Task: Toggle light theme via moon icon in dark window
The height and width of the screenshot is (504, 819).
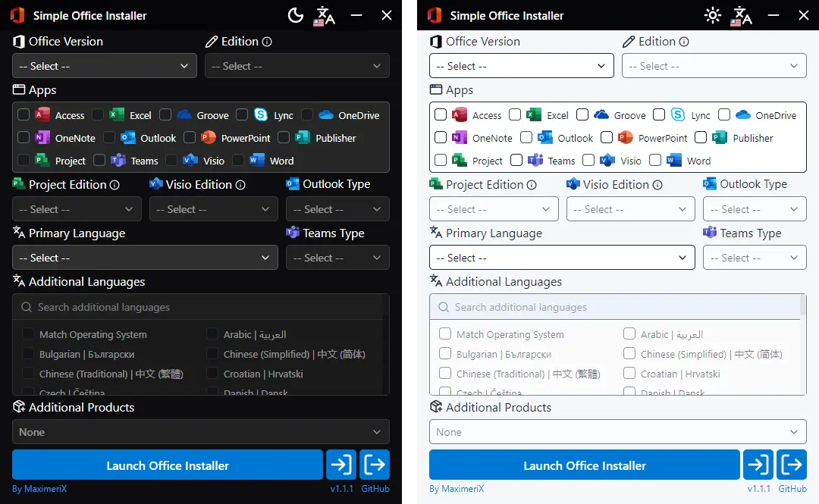Action: pyautogui.click(x=296, y=15)
